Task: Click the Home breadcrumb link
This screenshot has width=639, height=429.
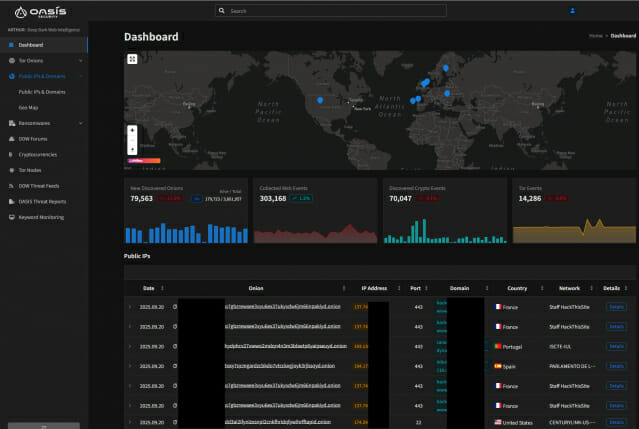Action: click(x=595, y=35)
